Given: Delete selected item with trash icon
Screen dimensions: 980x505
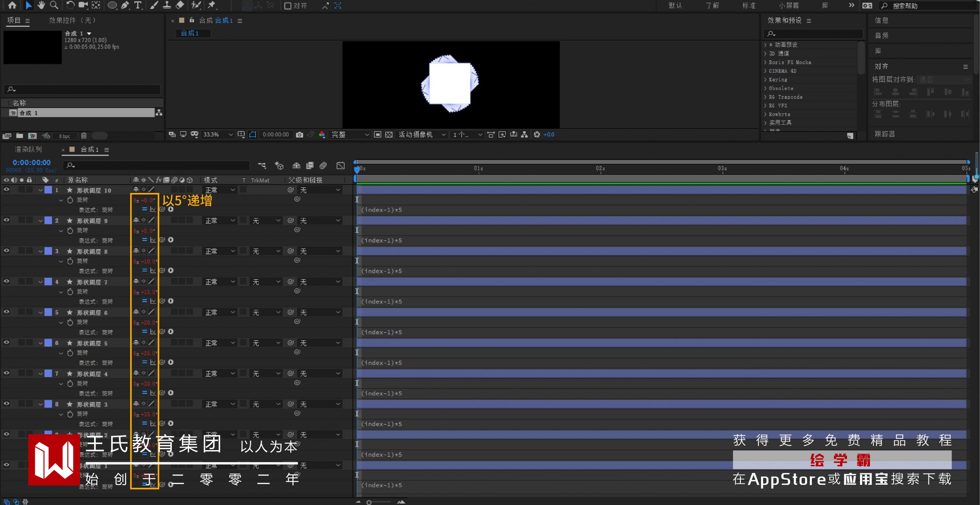Looking at the screenshot, I should pos(84,136).
